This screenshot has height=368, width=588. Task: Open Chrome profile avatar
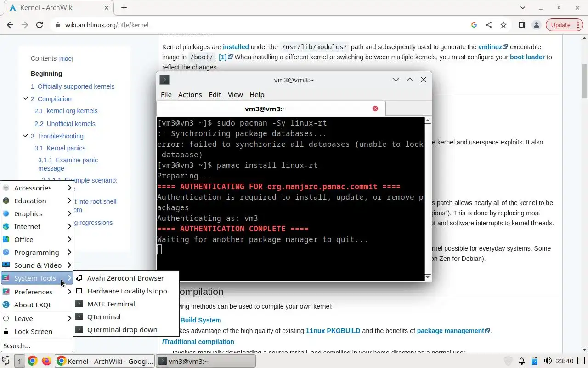(x=536, y=25)
